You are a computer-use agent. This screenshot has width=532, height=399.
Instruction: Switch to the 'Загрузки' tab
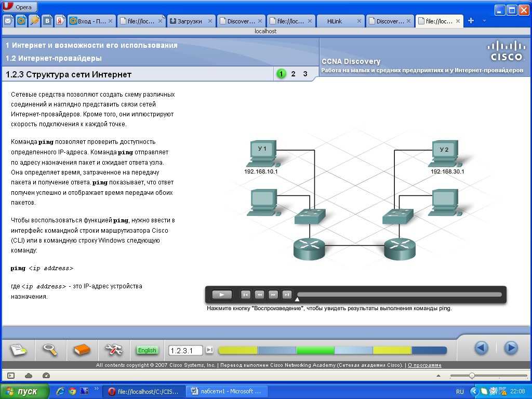coord(191,21)
